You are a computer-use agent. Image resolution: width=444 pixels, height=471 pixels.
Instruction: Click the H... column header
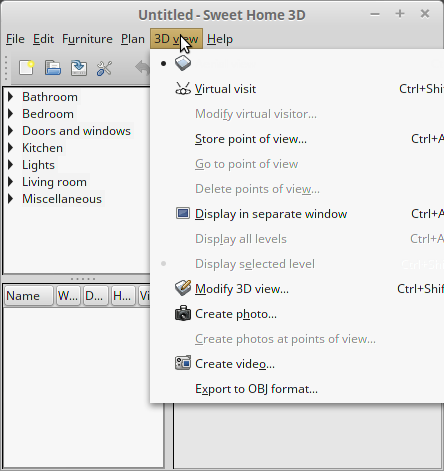click(x=123, y=295)
